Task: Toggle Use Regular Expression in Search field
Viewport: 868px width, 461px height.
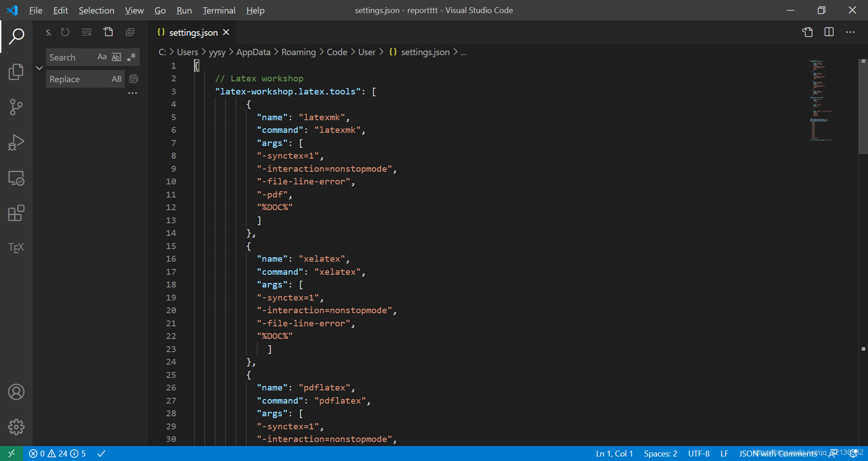Action: 132,57
